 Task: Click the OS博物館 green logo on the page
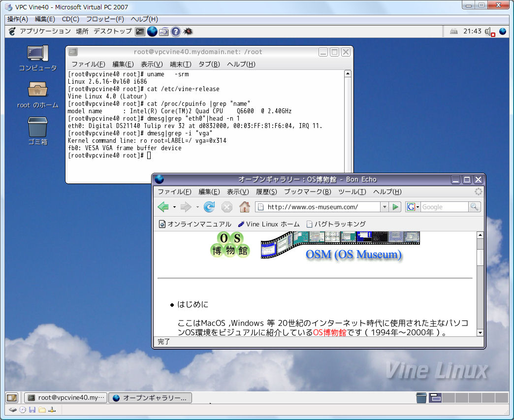point(230,245)
